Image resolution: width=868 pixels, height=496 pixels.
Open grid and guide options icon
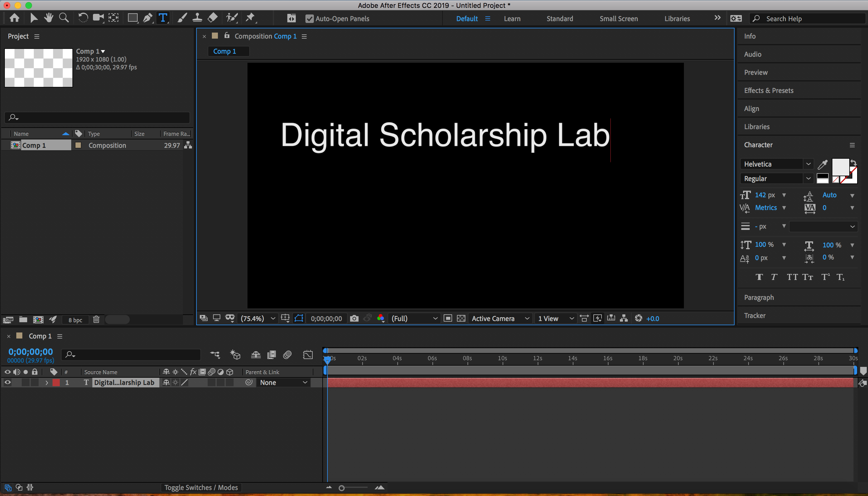(286, 319)
